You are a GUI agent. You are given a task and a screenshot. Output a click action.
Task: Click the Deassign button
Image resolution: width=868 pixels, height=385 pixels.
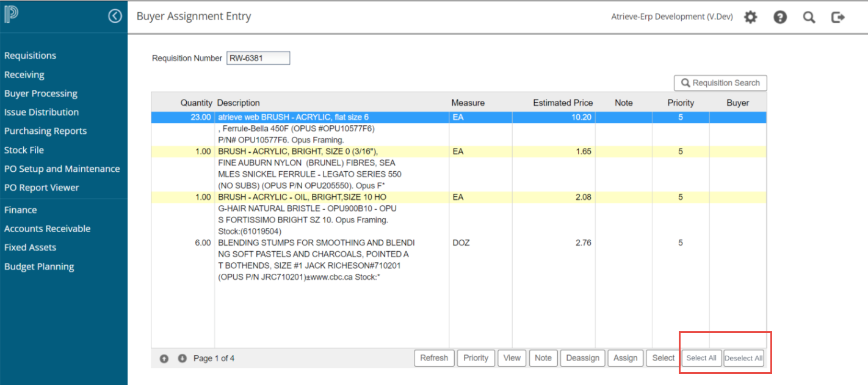click(582, 358)
